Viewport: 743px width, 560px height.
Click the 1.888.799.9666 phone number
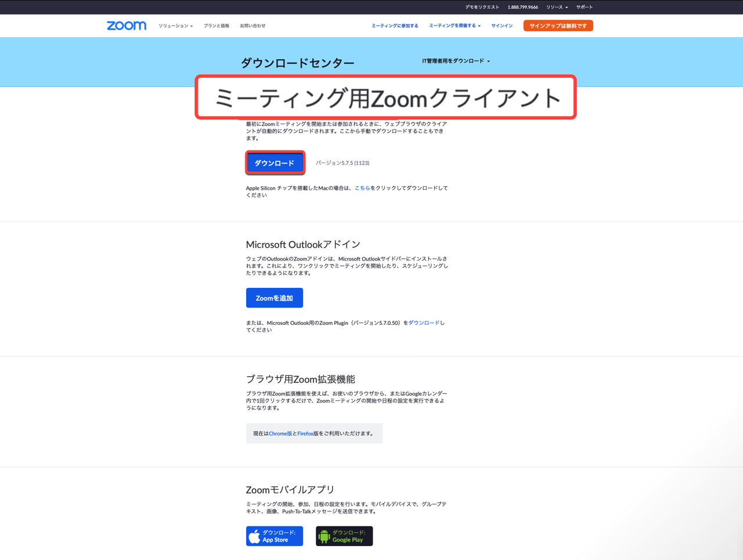point(522,7)
